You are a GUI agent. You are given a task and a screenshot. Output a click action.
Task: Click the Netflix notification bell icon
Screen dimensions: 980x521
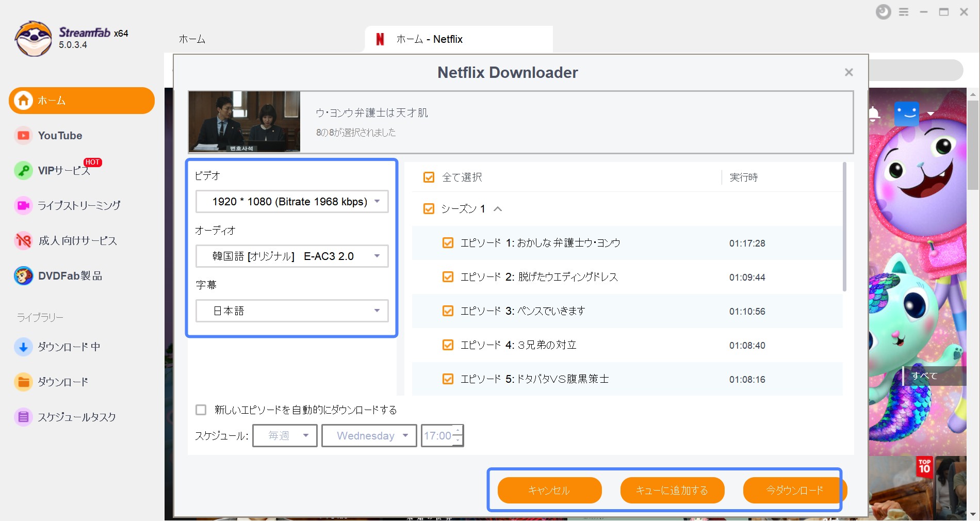pos(874,113)
